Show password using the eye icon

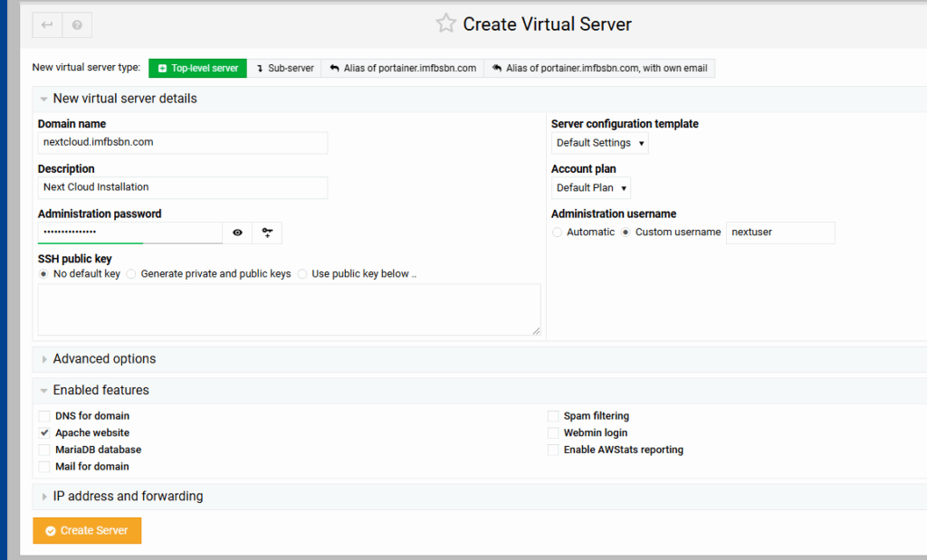click(x=237, y=233)
